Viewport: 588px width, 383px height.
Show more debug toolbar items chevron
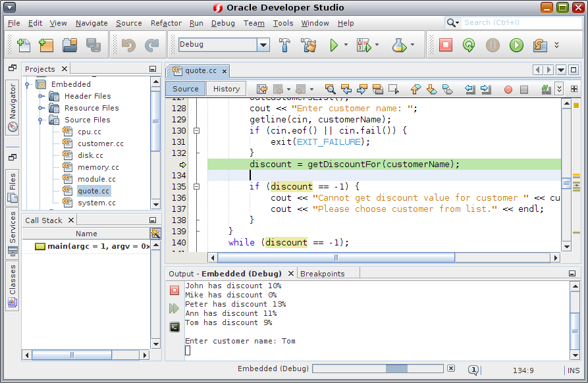coord(557,45)
